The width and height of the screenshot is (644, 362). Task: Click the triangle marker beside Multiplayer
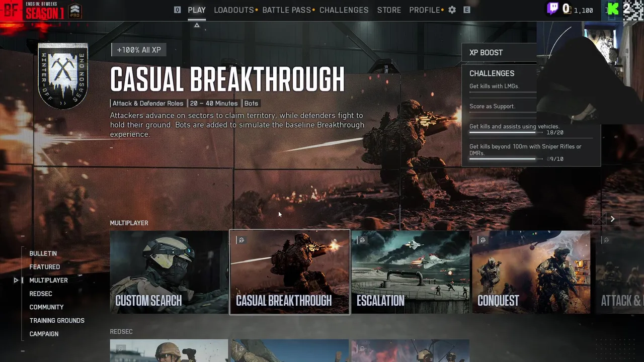(16, 280)
